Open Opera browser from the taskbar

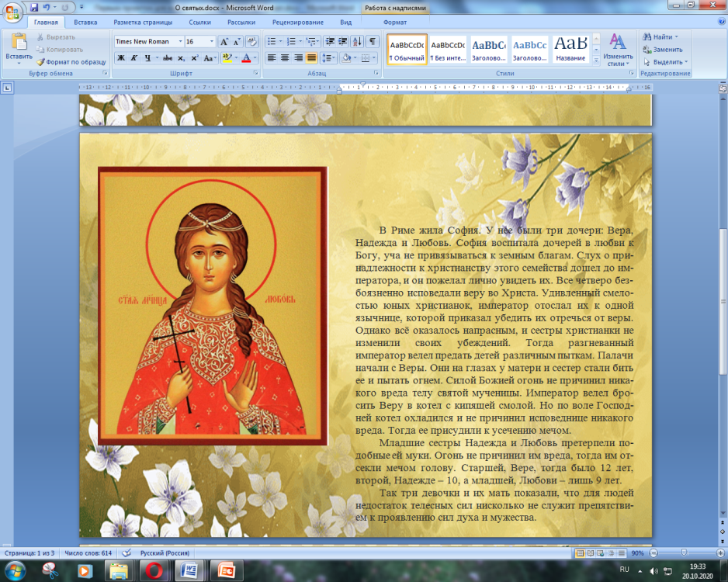(x=153, y=570)
